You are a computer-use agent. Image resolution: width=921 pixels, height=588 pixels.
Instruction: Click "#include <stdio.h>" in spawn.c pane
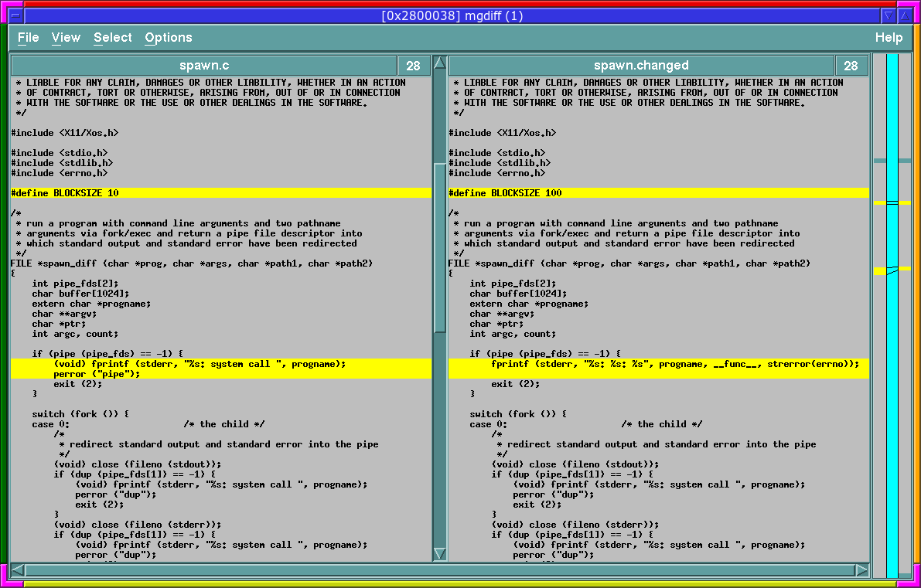[x=60, y=152]
